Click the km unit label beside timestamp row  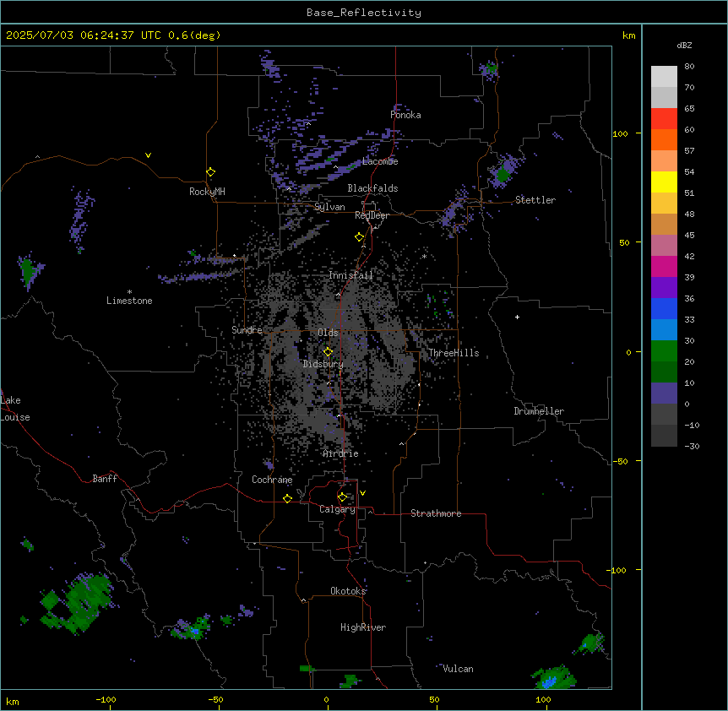click(x=629, y=35)
